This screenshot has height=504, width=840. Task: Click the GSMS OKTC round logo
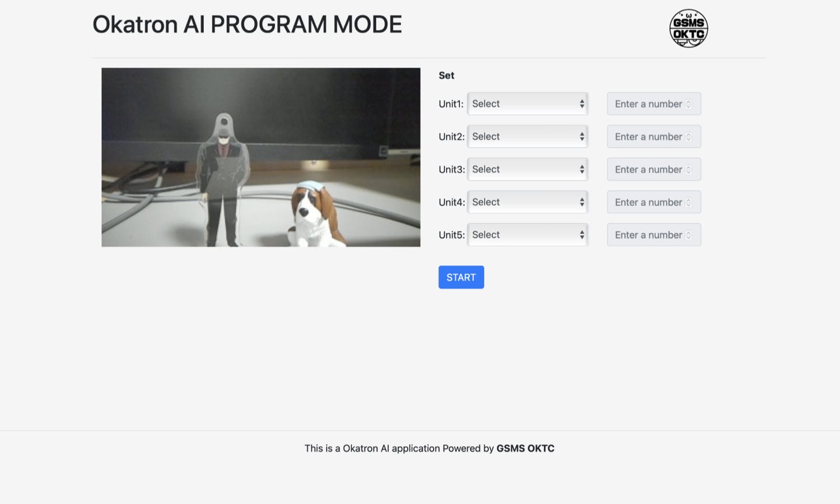coord(688,29)
